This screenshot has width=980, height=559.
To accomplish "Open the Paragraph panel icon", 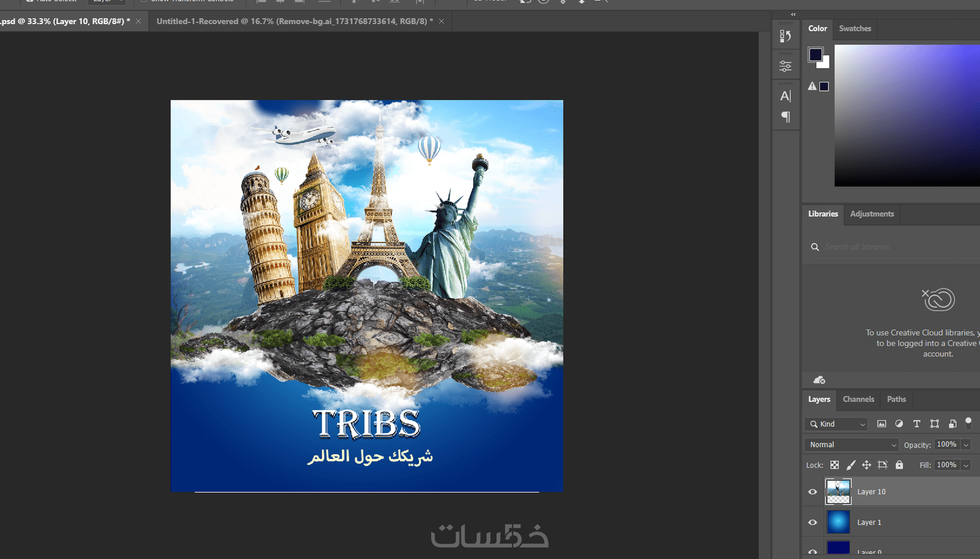I will (785, 117).
